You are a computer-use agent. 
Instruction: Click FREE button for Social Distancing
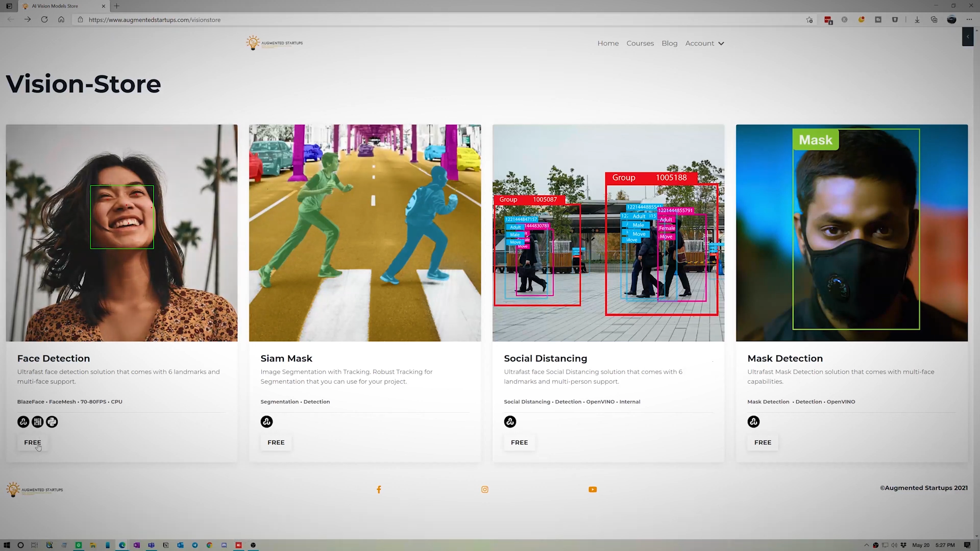[x=519, y=442]
